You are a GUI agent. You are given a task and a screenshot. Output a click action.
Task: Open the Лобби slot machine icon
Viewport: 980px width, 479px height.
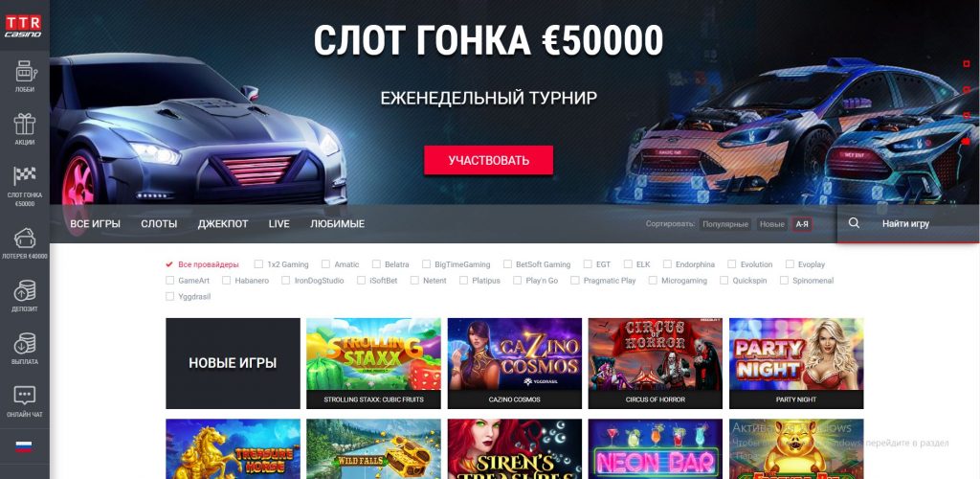coord(25,71)
